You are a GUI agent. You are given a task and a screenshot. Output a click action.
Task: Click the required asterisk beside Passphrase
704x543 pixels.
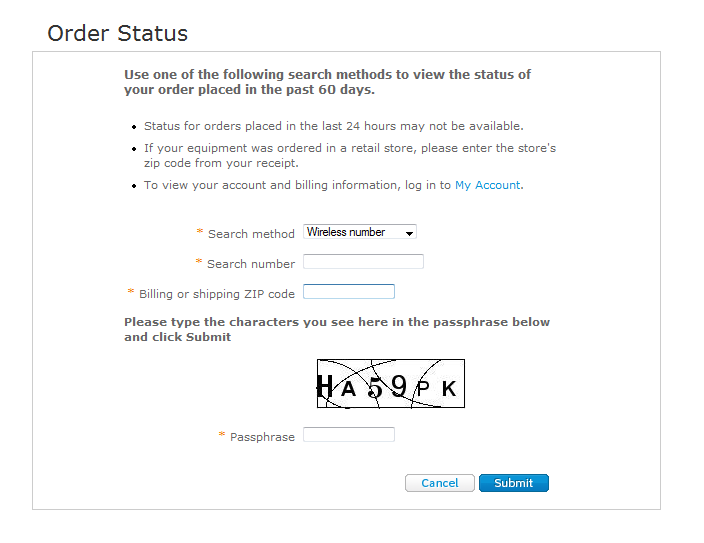click(222, 436)
